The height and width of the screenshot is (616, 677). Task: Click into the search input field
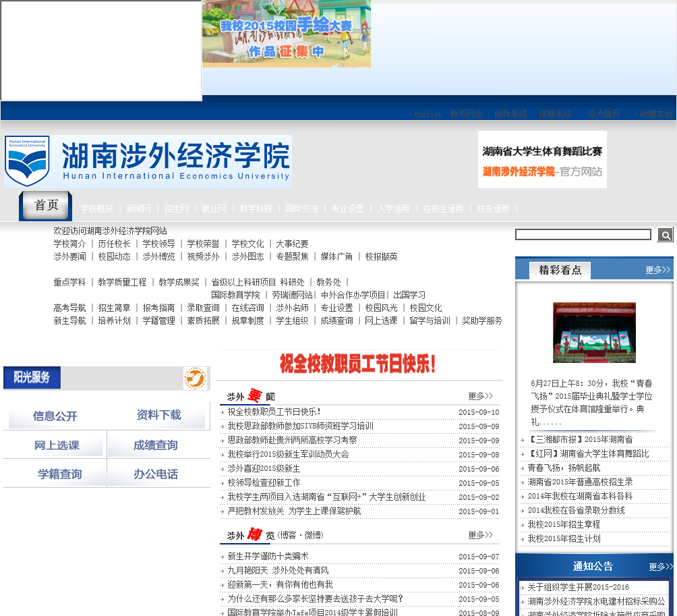tap(583, 235)
